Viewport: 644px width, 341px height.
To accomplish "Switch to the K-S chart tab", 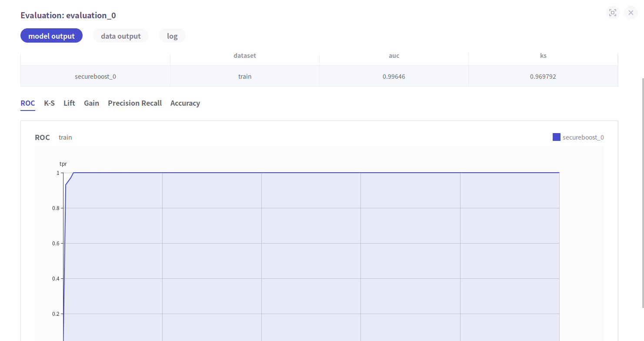I will tap(49, 103).
